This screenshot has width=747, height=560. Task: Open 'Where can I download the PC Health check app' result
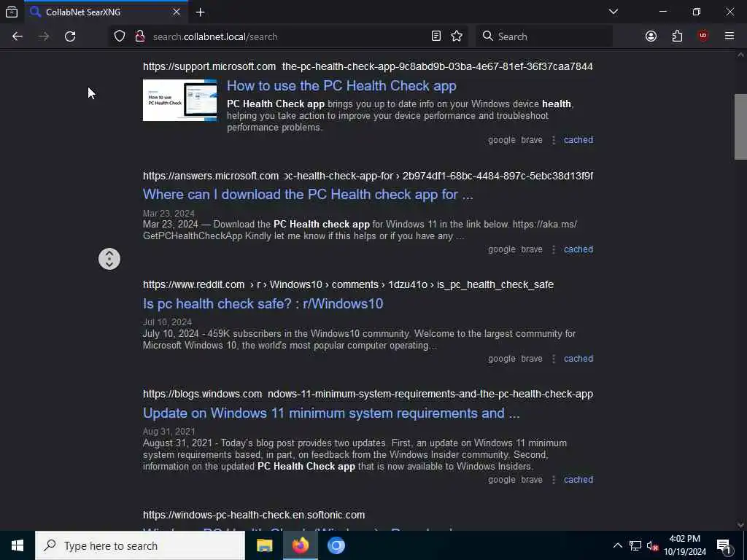[x=308, y=194]
